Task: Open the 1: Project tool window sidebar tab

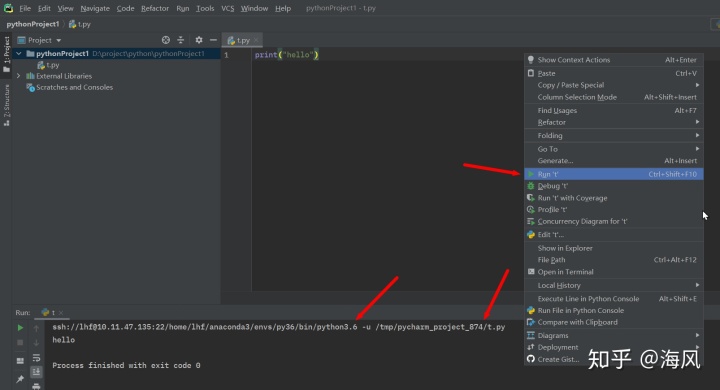Action: point(6,54)
